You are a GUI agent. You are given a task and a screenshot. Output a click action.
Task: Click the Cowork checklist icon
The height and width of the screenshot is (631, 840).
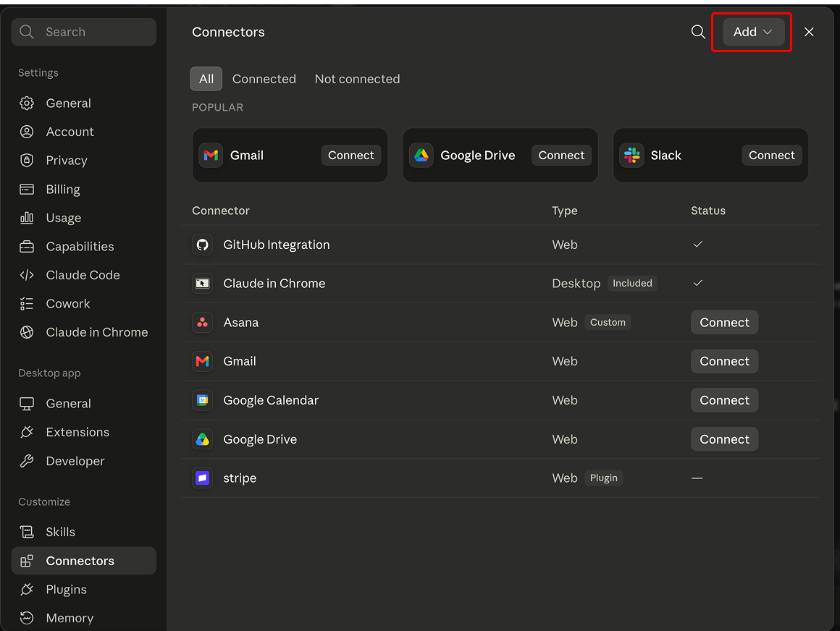(27, 303)
